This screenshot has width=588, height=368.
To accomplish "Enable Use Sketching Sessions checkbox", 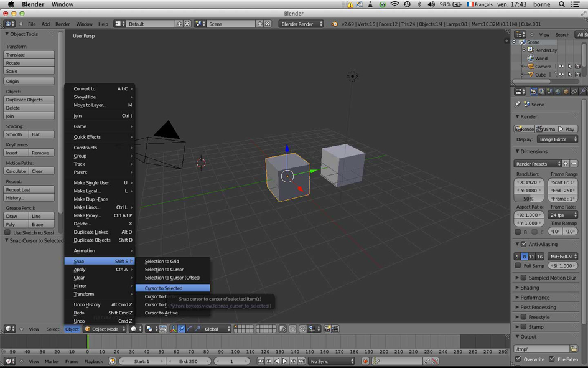I will (x=8, y=232).
